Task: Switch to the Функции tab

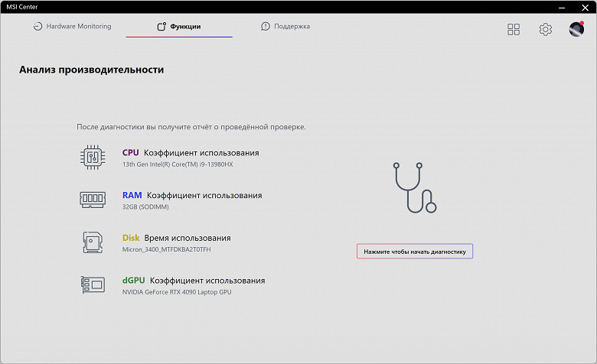Action: click(x=179, y=26)
